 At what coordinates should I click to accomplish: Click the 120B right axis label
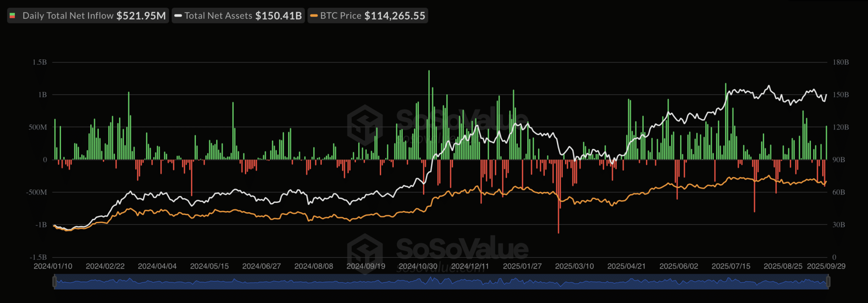841,127
